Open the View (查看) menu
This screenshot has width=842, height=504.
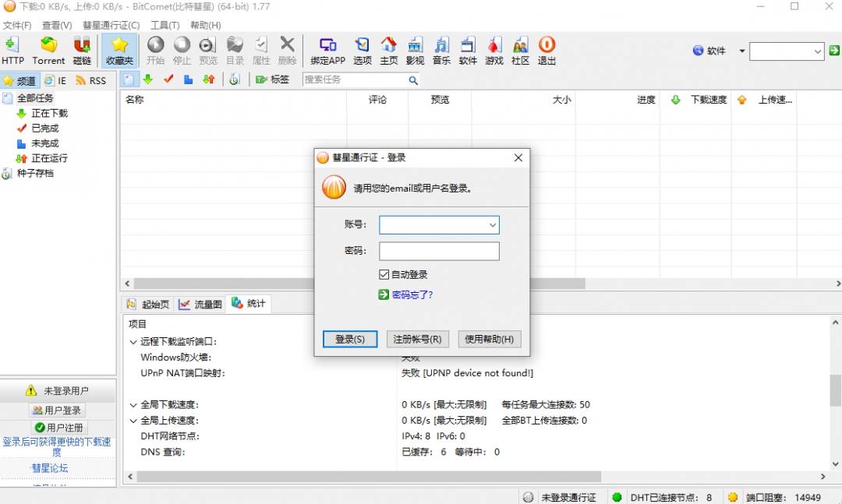[57, 25]
